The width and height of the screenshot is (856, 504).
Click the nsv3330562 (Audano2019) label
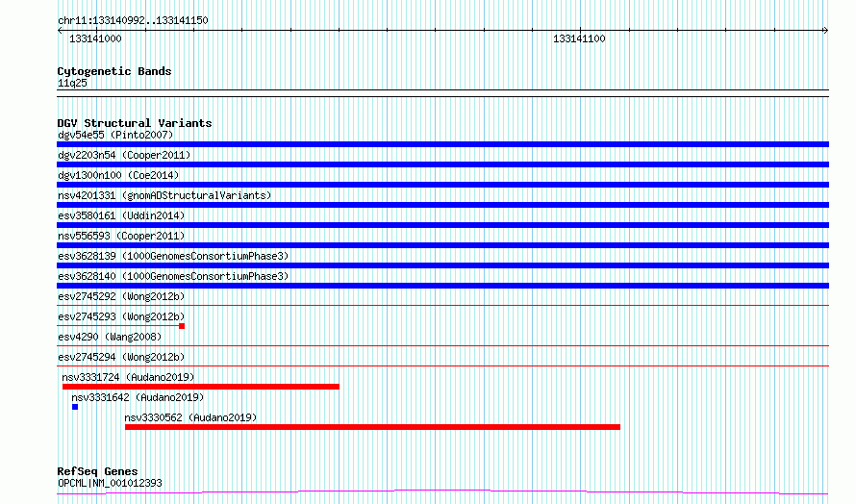tap(190, 417)
